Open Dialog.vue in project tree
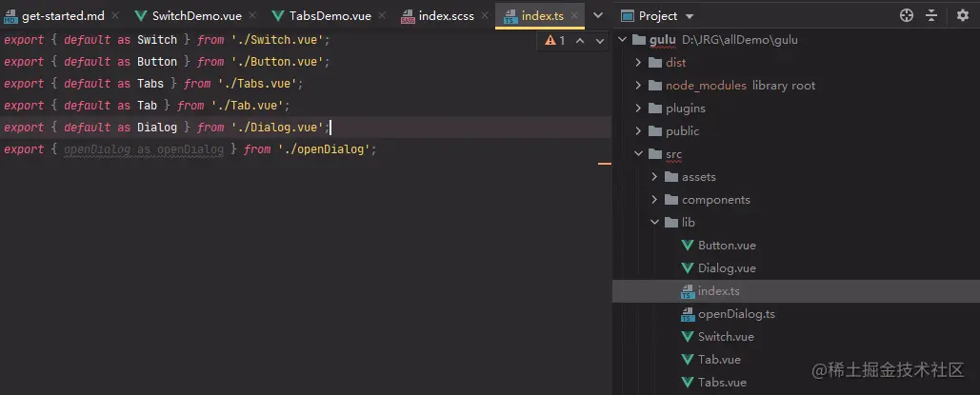Image resolution: width=980 pixels, height=395 pixels. (727, 268)
